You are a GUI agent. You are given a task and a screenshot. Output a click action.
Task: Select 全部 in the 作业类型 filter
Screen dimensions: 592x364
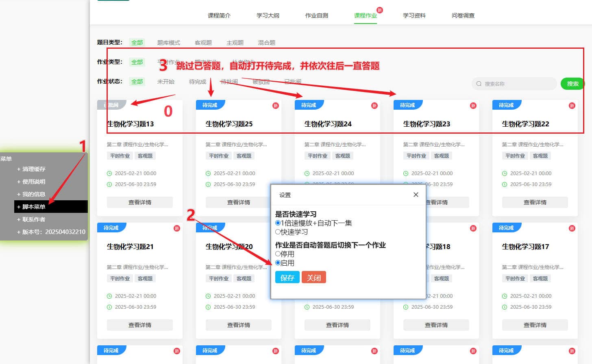pos(137,62)
